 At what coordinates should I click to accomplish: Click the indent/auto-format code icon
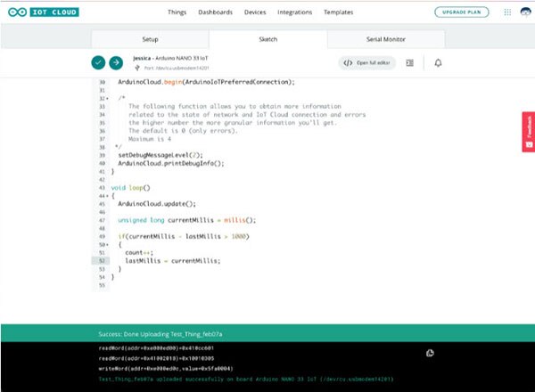pos(409,62)
